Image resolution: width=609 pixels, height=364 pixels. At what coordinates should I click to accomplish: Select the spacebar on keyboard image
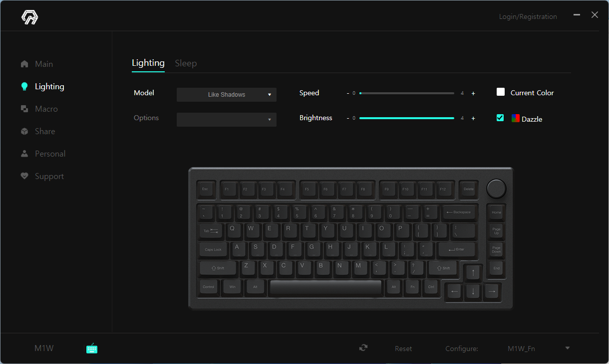click(x=326, y=288)
